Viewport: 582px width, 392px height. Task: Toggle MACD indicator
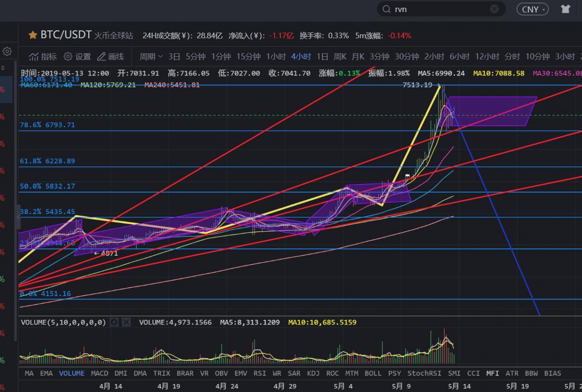(100, 373)
